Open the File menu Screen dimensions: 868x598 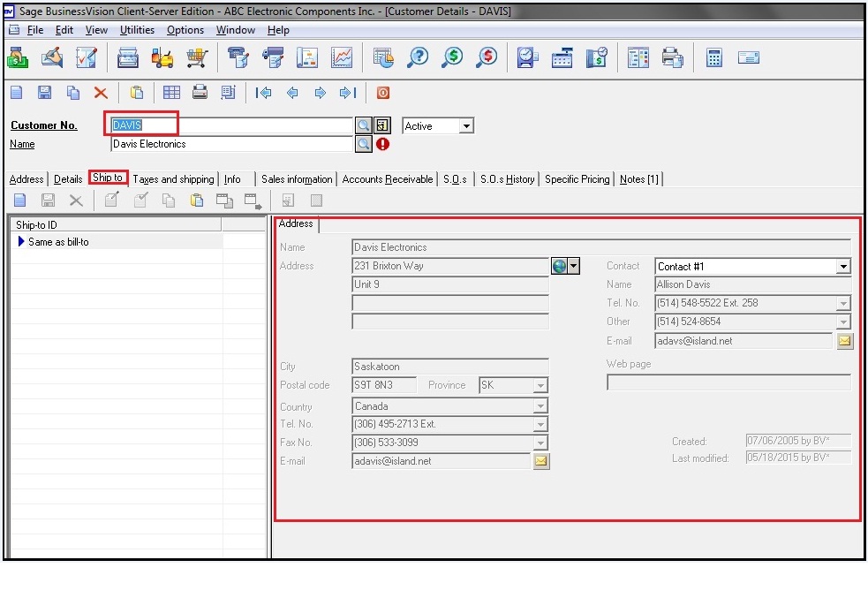pos(34,30)
